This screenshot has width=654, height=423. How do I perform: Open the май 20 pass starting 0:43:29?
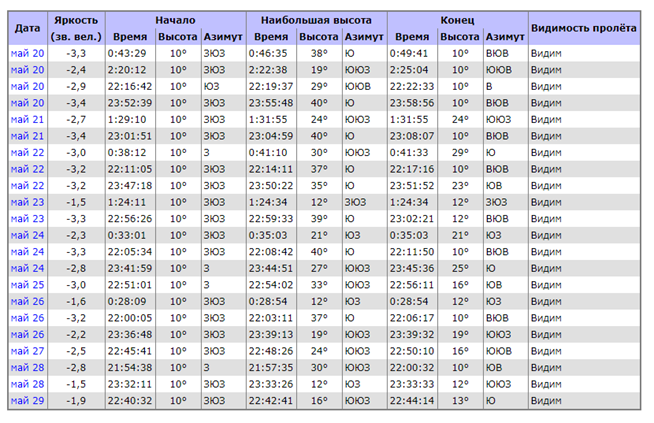click(27, 53)
